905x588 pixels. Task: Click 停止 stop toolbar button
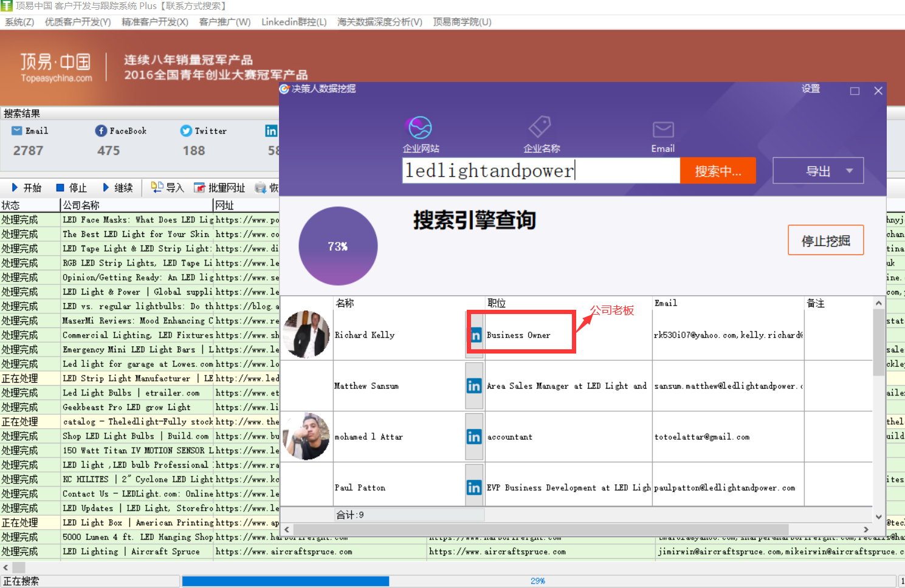[71, 188]
